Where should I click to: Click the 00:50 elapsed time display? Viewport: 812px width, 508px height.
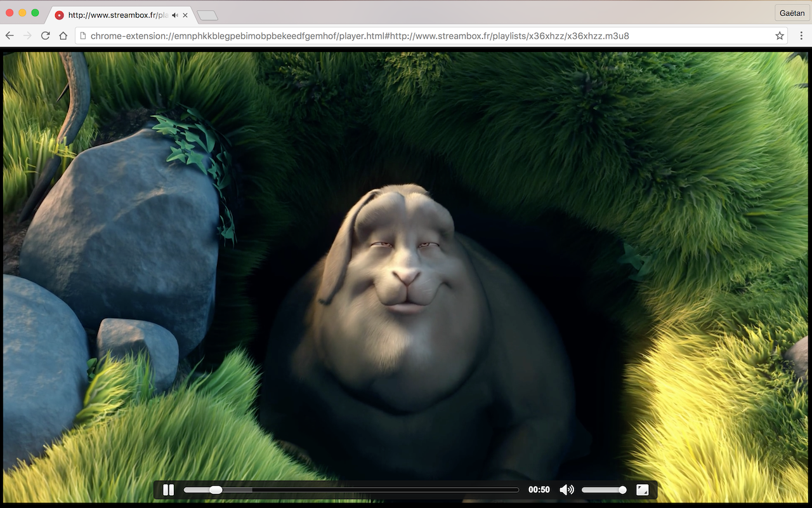(539, 490)
